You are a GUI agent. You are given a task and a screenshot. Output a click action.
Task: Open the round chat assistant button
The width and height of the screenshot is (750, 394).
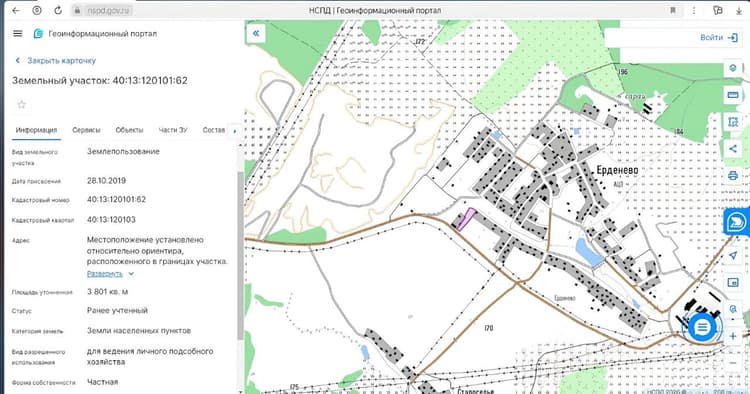702,328
